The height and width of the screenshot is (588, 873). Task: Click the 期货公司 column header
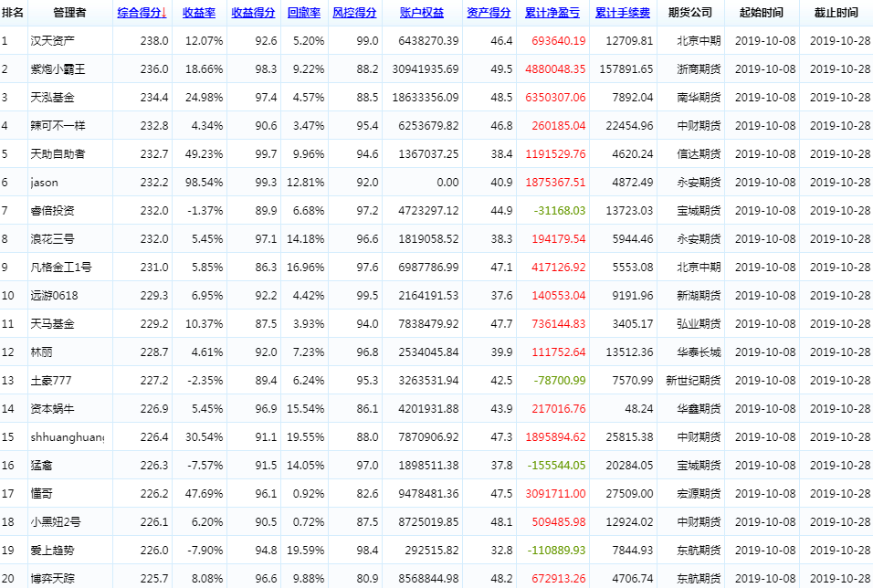coord(690,12)
